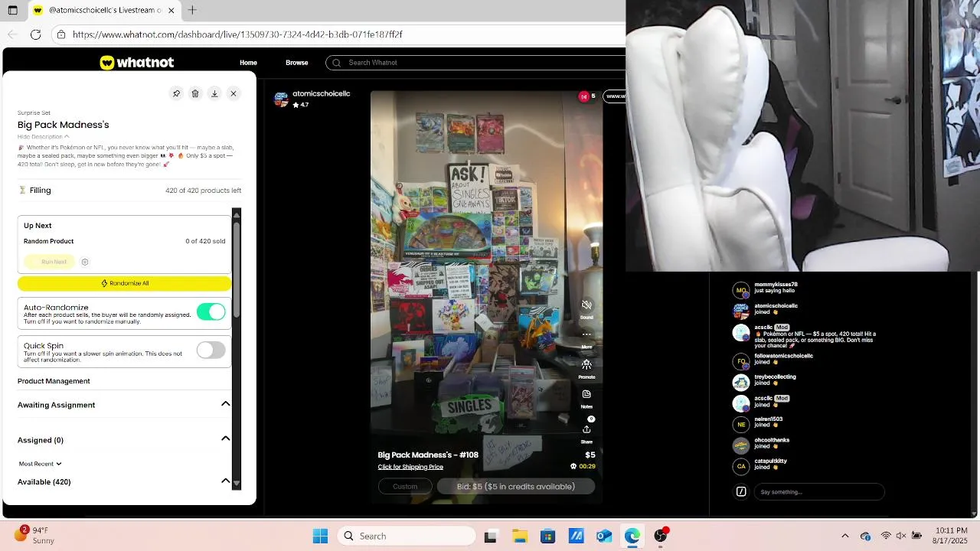Image resolution: width=980 pixels, height=551 pixels.
Task: Go to the Whatnot logo home
Action: (x=136, y=63)
